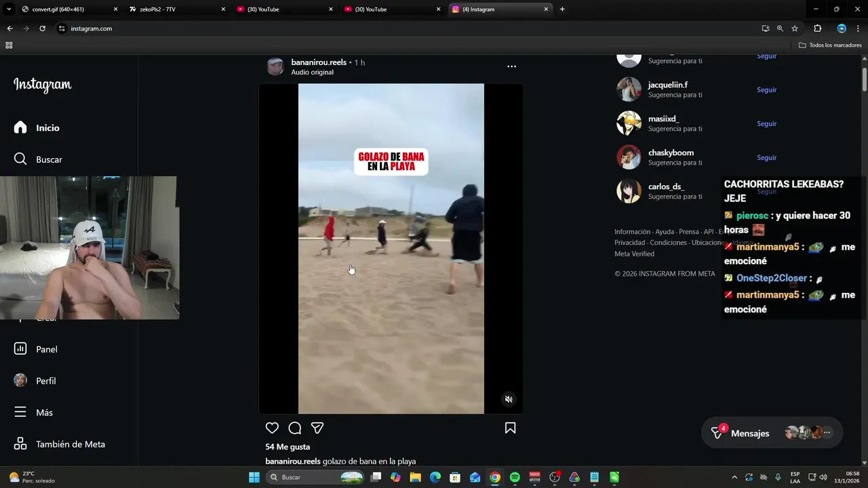This screenshot has width=868, height=488.
Task: Bookmark this page with the star icon
Action: [795, 28]
